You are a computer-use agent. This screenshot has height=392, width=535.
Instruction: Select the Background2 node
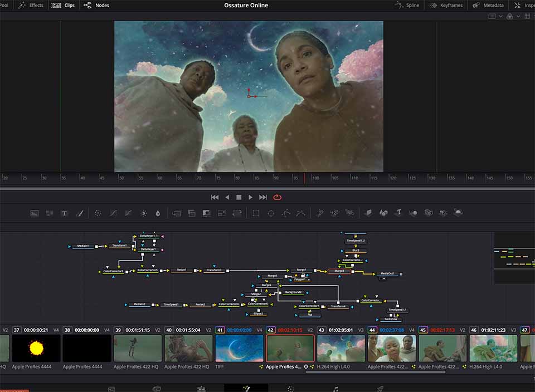click(294, 292)
